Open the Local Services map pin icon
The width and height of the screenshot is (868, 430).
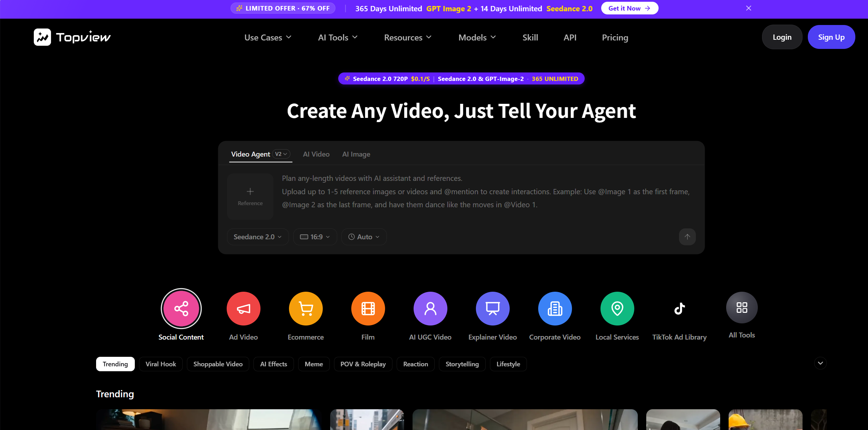coord(617,309)
